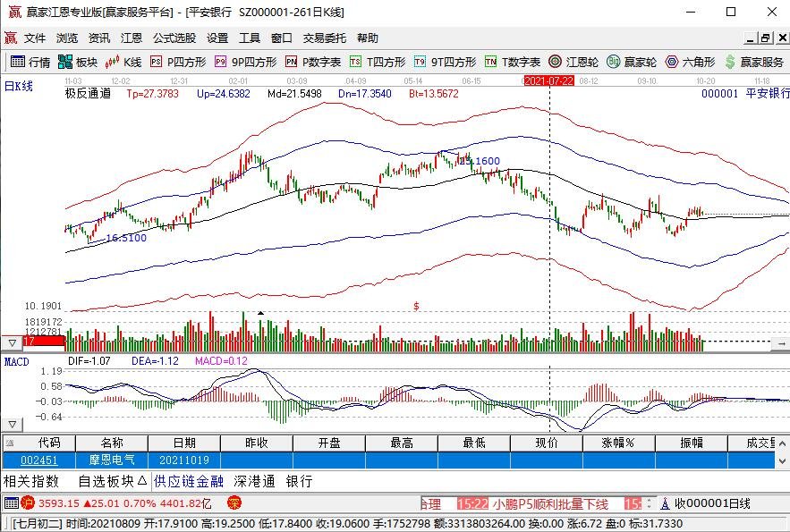Open the 赢家轮 tool
The height and width of the screenshot is (532, 790).
coord(632,62)
